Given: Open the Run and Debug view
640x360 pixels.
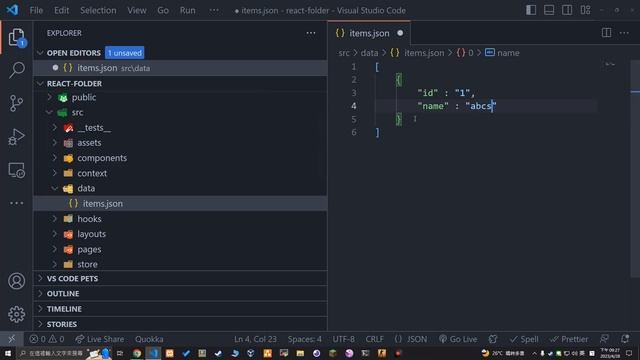Looking at the screenshot, I should 16,137.
